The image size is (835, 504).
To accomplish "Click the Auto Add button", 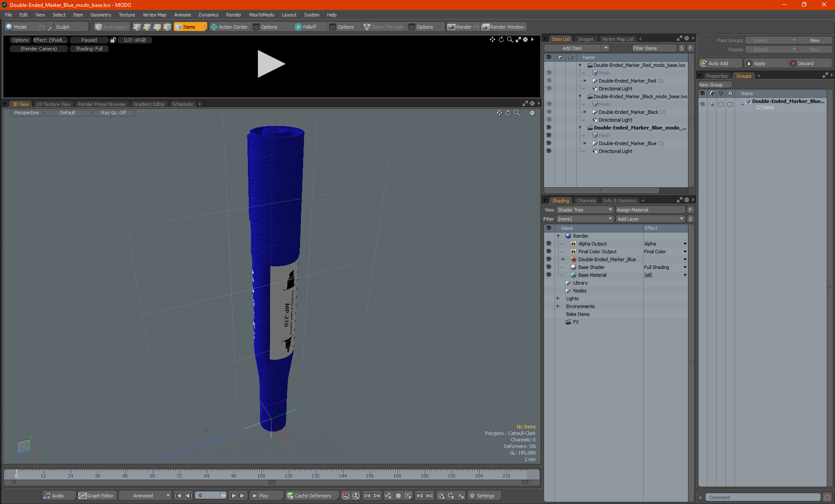I will tap(720, 63).
